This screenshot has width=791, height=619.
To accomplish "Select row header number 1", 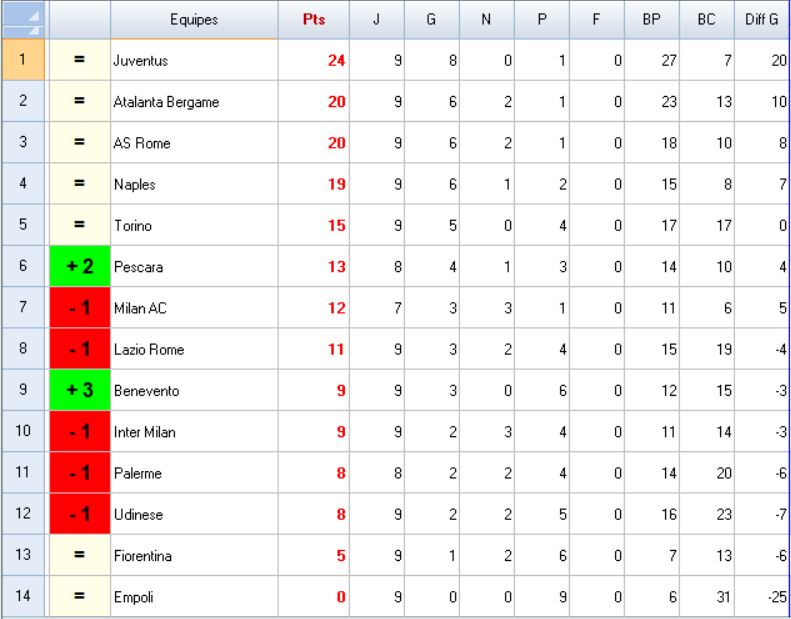I will (22, 61).
